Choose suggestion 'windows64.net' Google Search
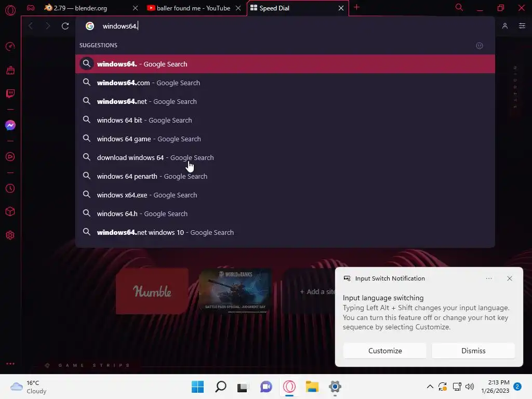Screen dimensions: 532x399 [x=285, y=101]
